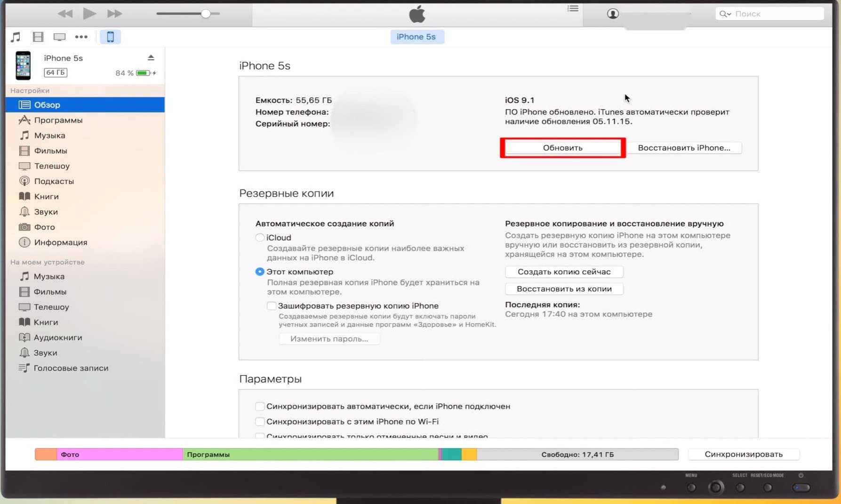
Task: Skip to the next track
Action: pyautogui.click(x=115, y=14)
